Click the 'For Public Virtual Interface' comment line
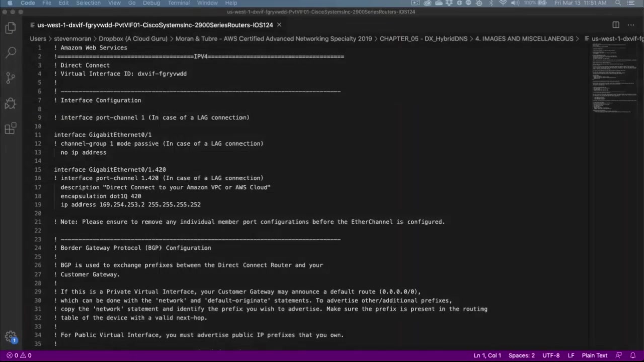 [199, 335]
